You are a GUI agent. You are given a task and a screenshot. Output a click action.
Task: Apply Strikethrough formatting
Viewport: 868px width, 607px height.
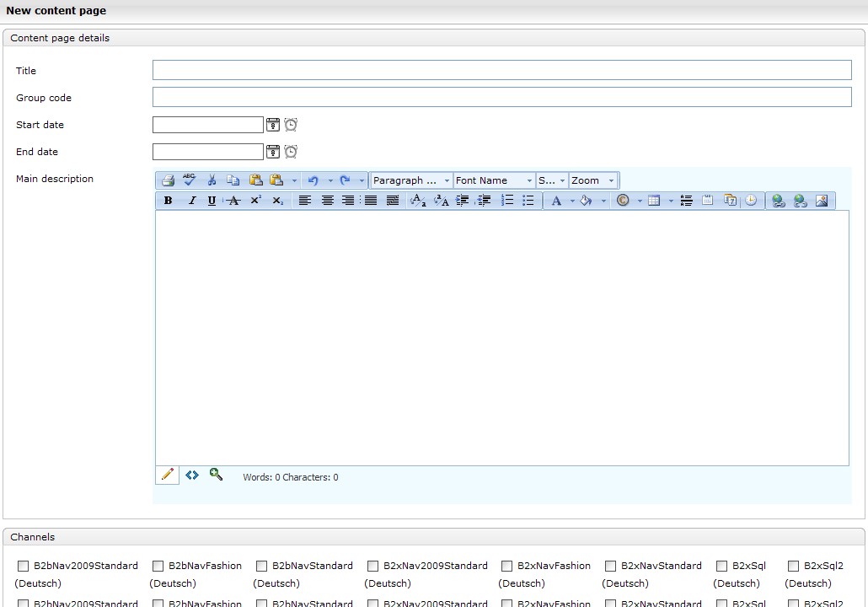pyautogui.click(x=233, y=201)
